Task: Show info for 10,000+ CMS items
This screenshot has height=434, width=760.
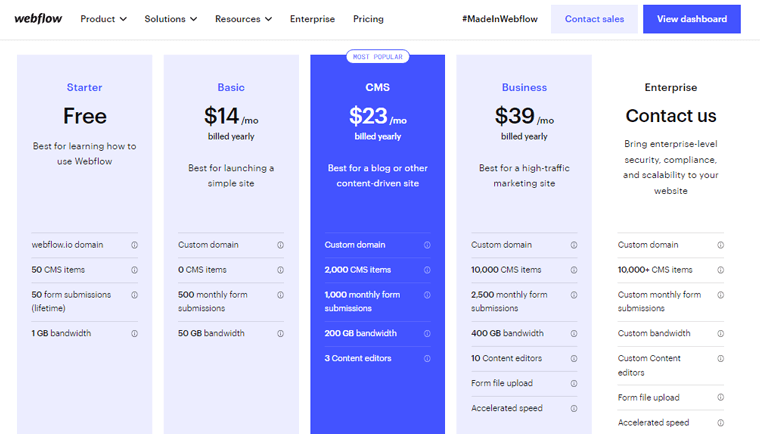Action: click(721, 270)
